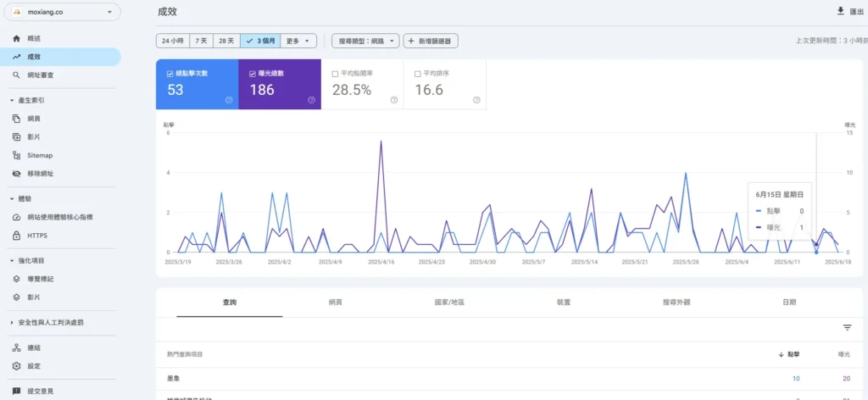The width and height of the screenshot is (868, 400).
Task: Select the 28 天 date range button
Action: point(226,41)
